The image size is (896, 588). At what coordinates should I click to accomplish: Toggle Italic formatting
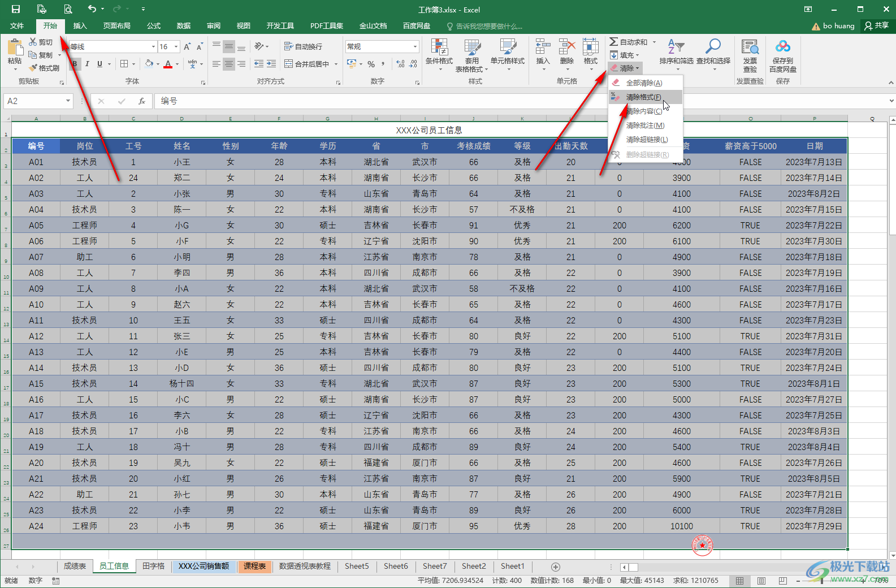click(87, 64)
